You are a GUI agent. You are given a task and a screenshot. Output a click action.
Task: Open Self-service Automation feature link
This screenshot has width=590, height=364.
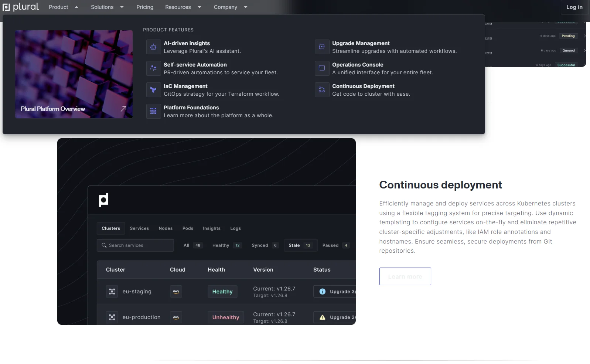pyautogui.click(x=221, y=68)
